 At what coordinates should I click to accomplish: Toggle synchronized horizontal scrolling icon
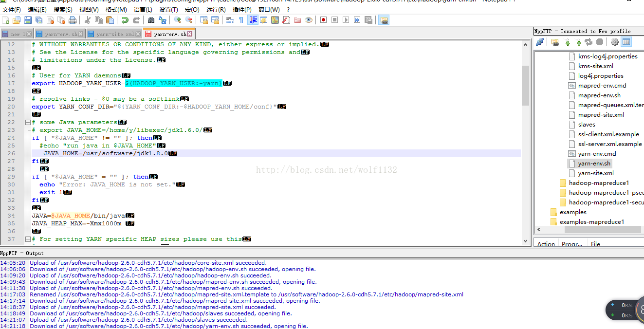coord(215,20)
